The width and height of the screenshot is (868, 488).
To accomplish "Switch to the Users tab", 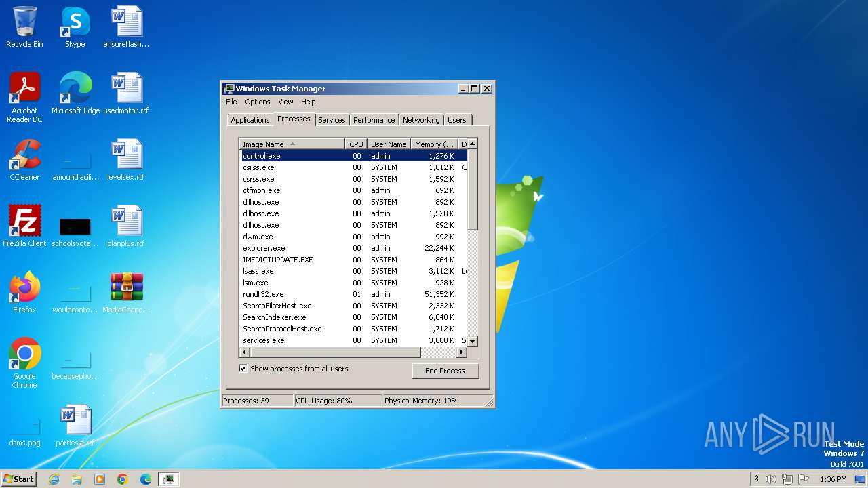I will tap(457, 120).
